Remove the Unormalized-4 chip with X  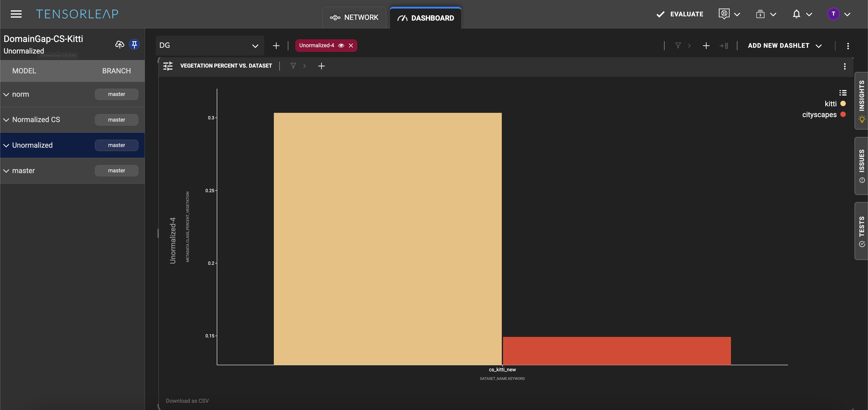(351, 45)
